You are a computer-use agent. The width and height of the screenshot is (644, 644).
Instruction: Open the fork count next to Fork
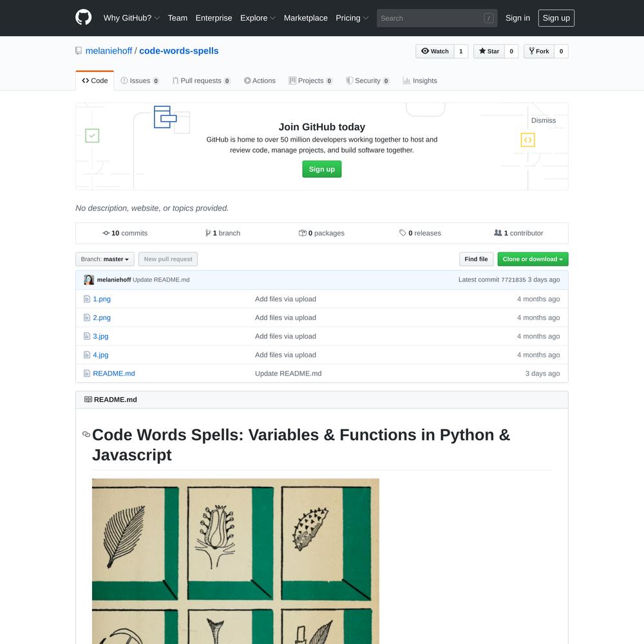click(561, 52)
